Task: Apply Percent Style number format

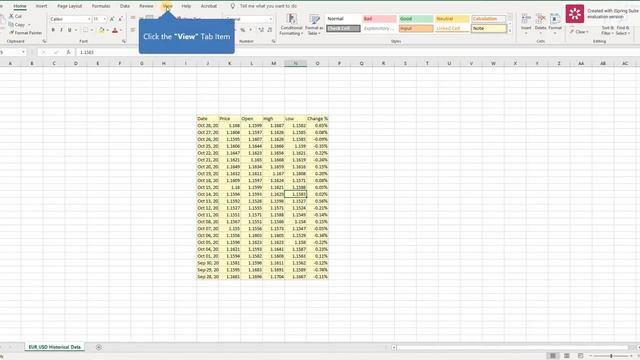Action: 242,30
